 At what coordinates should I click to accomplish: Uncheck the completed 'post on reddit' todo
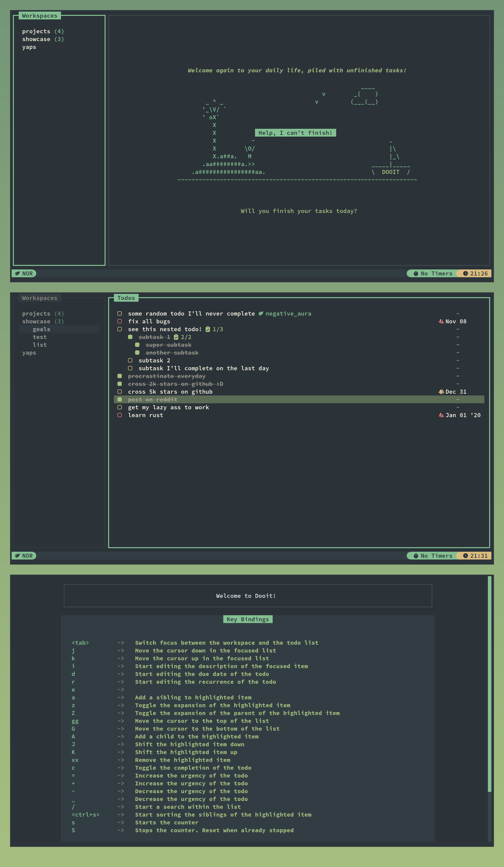119,399
